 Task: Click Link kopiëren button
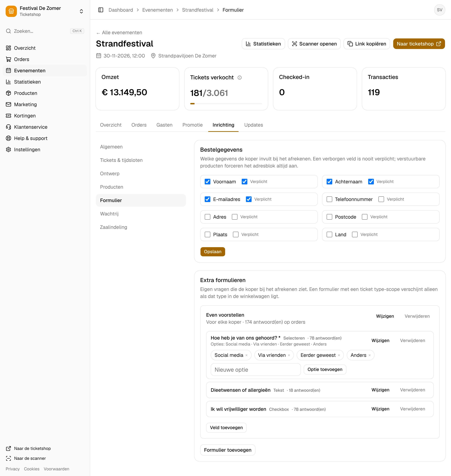click(367, 44)
